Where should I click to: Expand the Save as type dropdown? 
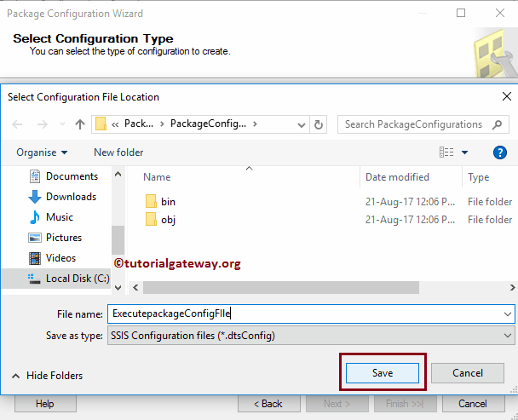507,336
